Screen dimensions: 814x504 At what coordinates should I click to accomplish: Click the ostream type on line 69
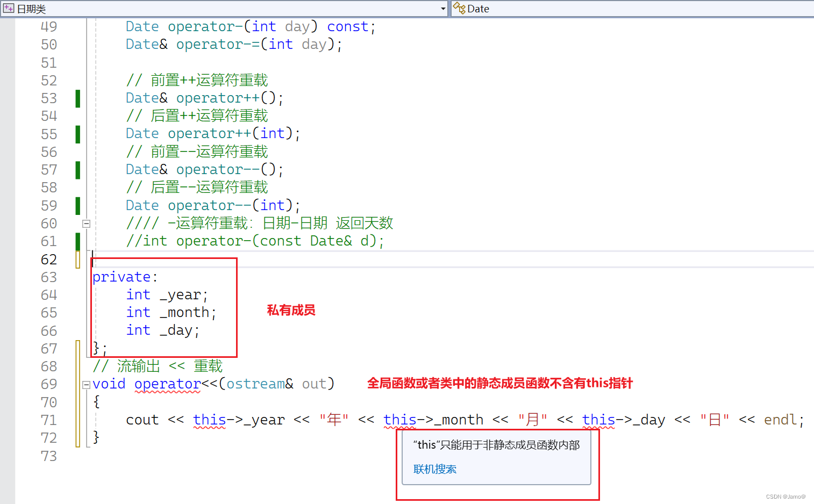255,384
